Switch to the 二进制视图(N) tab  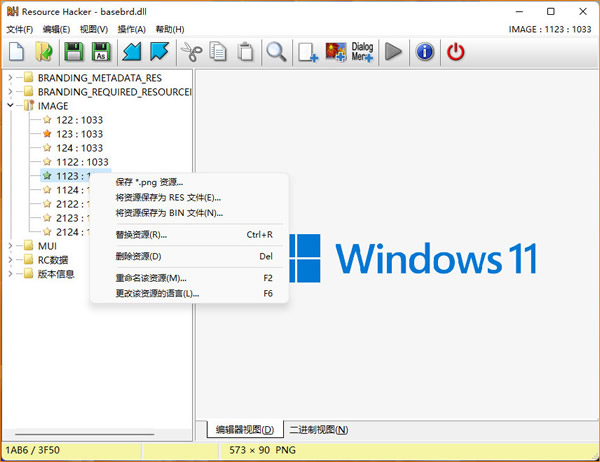[319, 429]
